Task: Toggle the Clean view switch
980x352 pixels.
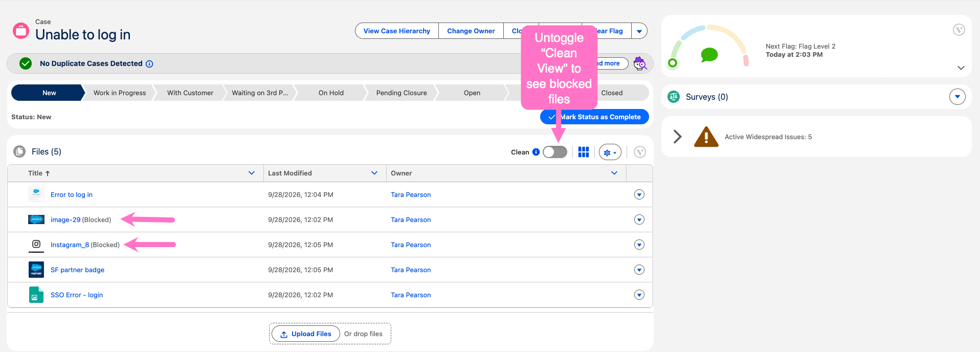Action: point(555,152)
